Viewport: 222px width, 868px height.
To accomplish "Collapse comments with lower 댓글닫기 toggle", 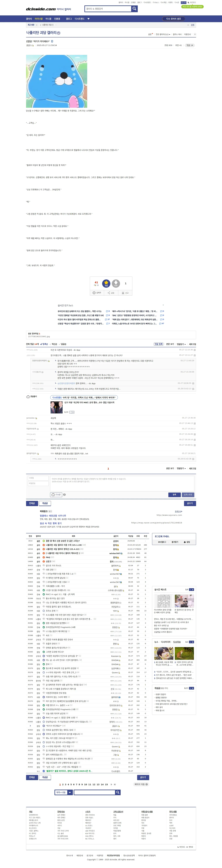I will pyautogui.click(x=181, y=468).
